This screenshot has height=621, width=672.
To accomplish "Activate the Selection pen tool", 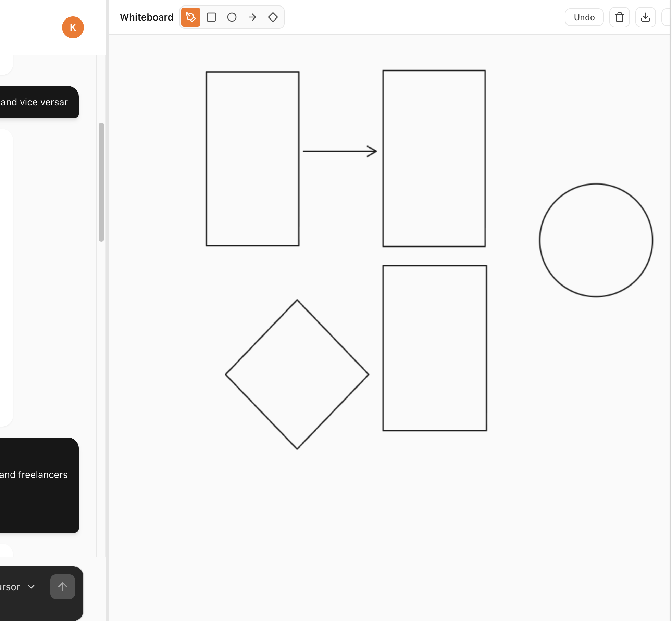I will coord(190,17).
